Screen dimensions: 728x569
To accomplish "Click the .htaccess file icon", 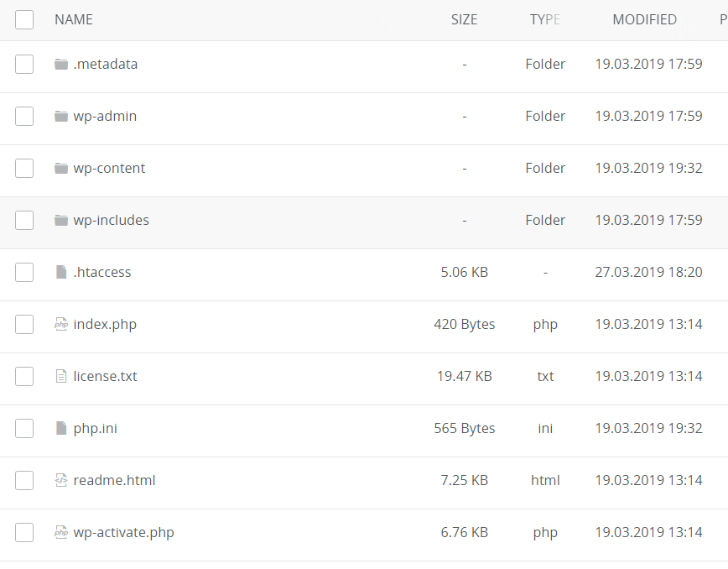I will click(60, 273).
